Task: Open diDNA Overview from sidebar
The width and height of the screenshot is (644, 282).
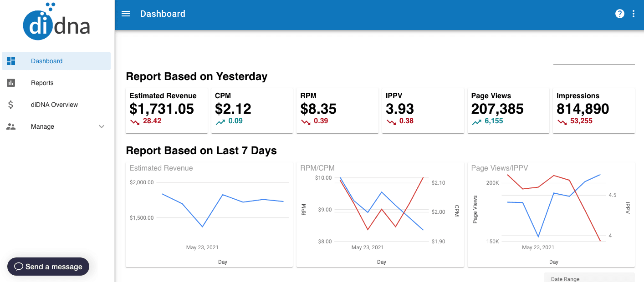Action: coord(54,105)
